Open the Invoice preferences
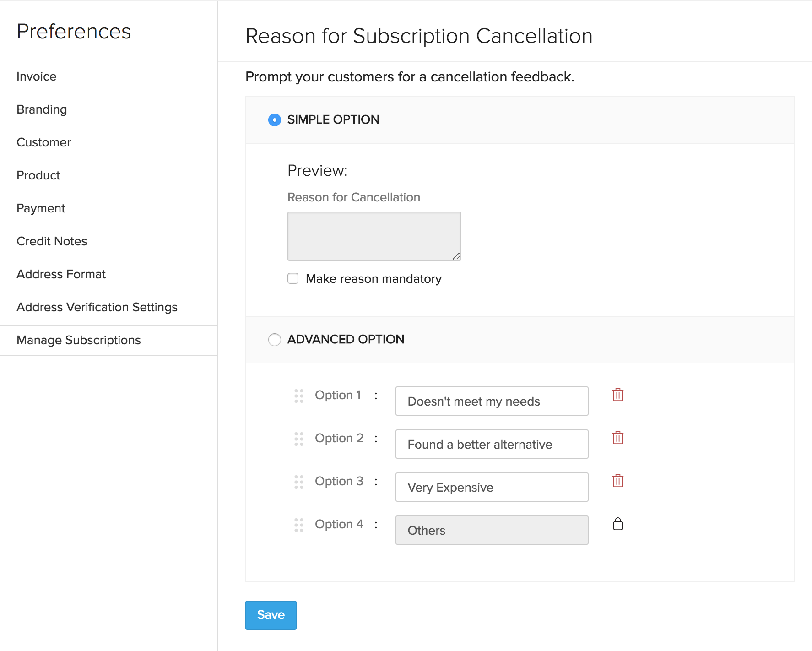The height and width of the screenshot is (651, 812). pyautogui.click(x=36, y=76)
